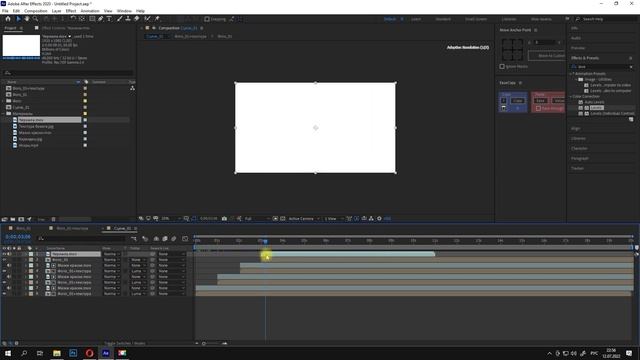
Task: Open the Composition menu
Action: point(36,11)
